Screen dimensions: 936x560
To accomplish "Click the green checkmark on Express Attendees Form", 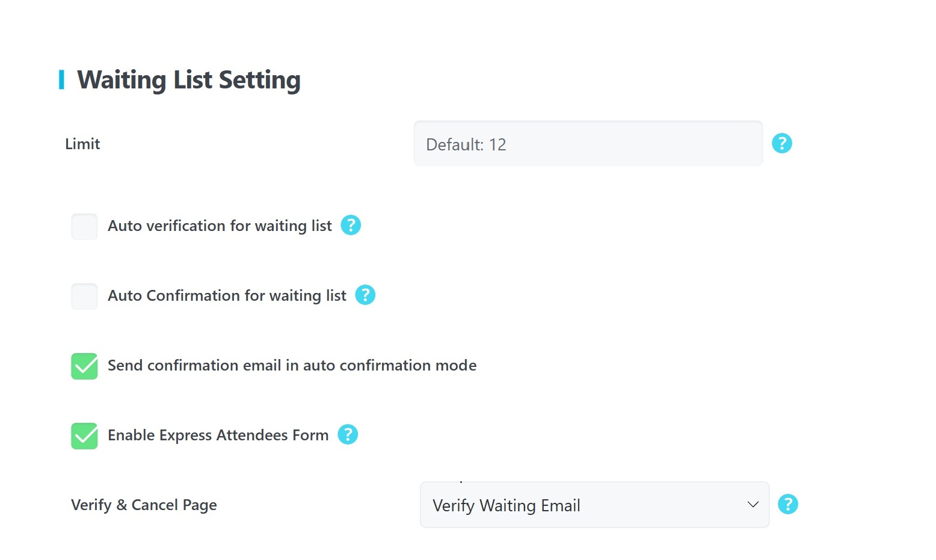I will click(84, 435).
